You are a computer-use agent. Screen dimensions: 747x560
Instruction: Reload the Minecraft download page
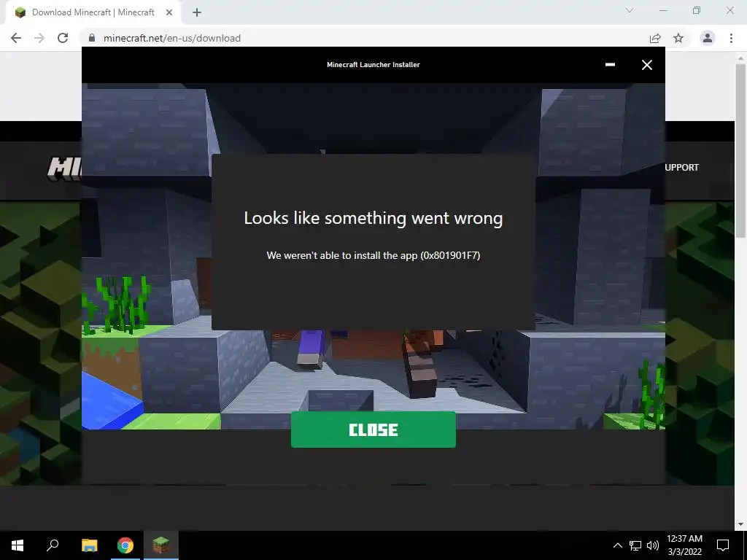pyautogui.click(x=63, y=38)
